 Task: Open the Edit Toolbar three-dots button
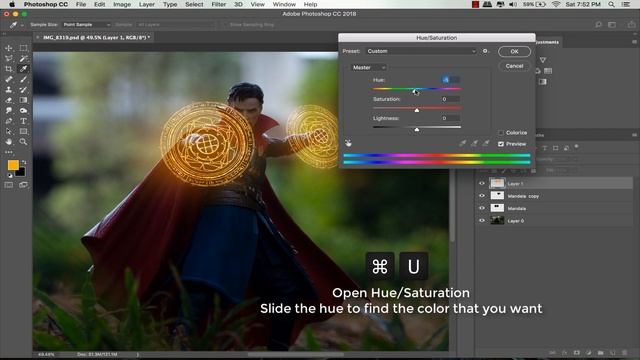[x=9, y=152]
